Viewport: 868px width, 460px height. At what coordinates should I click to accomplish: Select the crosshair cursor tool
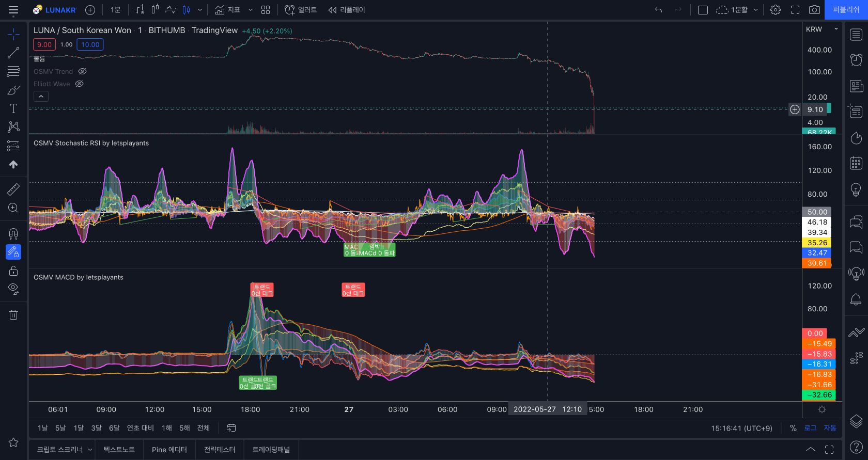(x=13, y=34)
